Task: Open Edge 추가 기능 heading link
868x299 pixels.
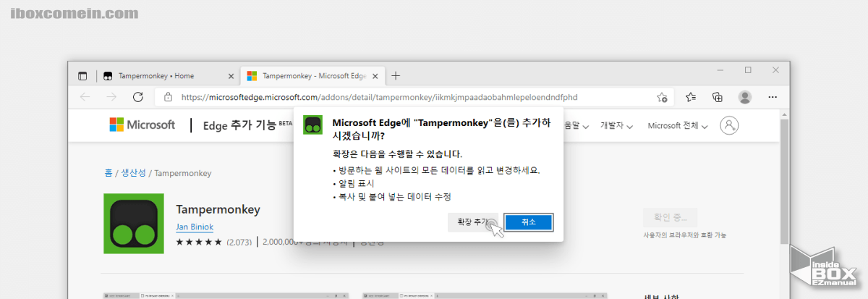Action: [239, 125]
